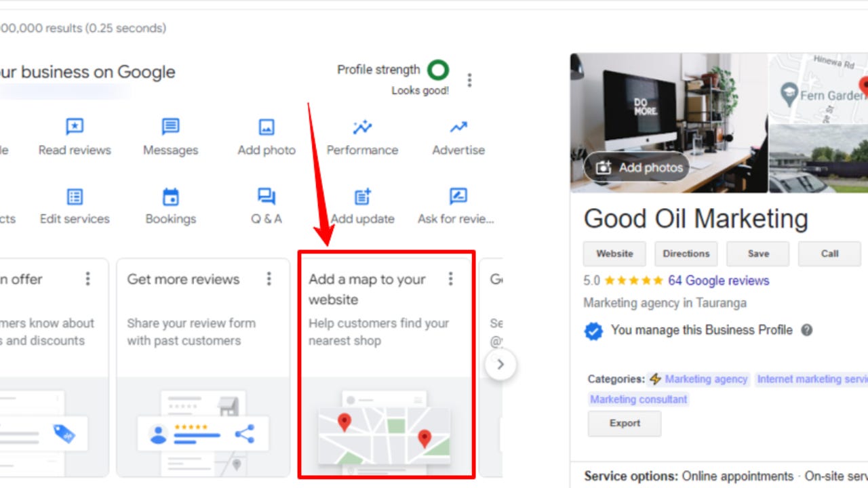The image size is (868, 488).
Task: Select Marketing consultant category tag
Action: pos(638,399)
